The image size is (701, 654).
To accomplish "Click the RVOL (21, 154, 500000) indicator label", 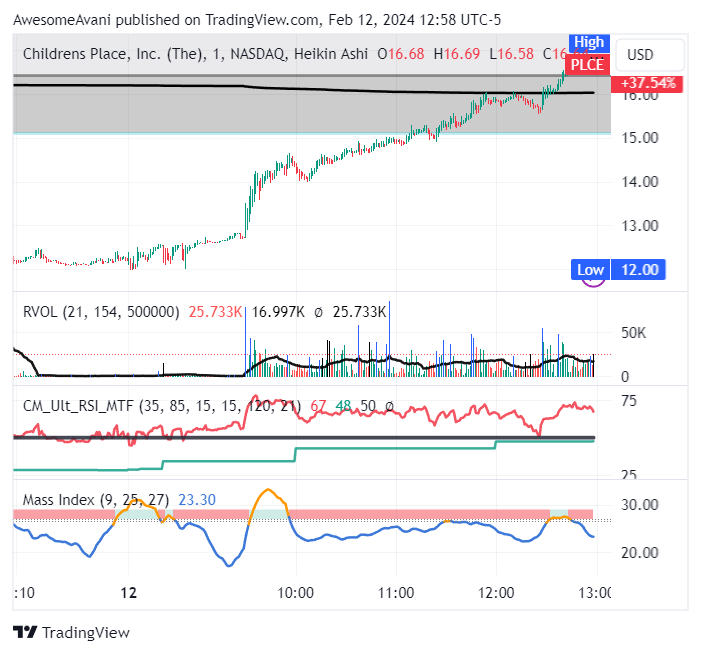I will click(x=101, y=312).
